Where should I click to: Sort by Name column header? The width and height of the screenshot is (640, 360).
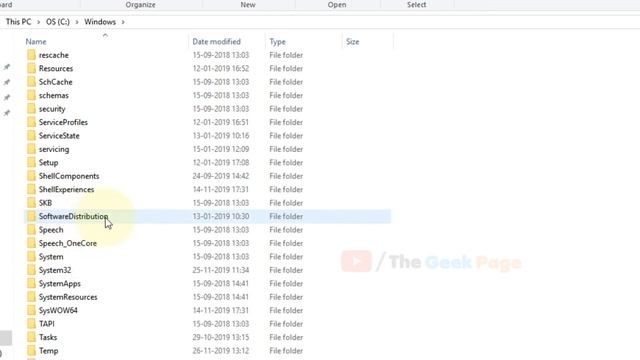(x=36, y=42)
